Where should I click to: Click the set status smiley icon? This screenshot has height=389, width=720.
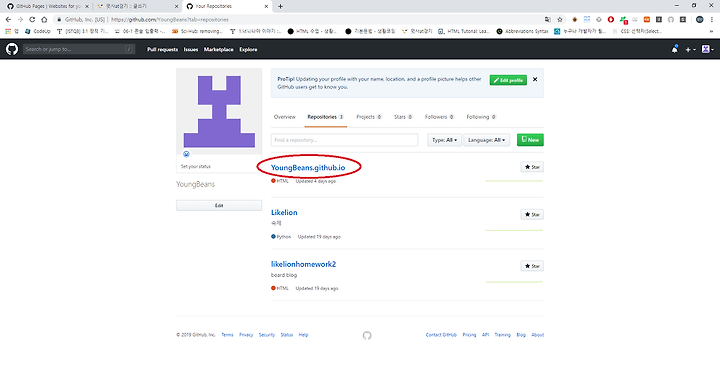click(186, 154)
